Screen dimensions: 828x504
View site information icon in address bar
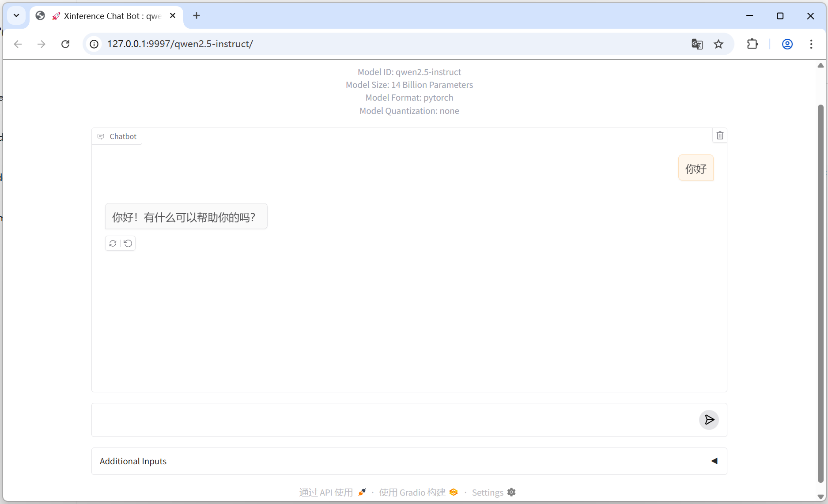pyautogui.click(x=94, y=44)
